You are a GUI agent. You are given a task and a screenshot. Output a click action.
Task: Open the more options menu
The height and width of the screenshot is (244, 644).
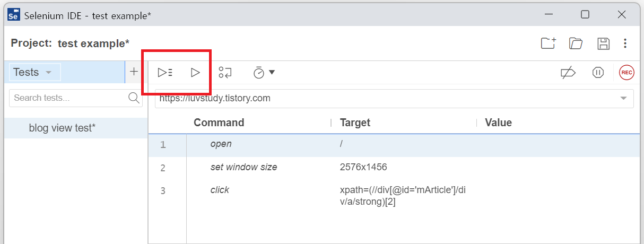(x=625, y=43)
